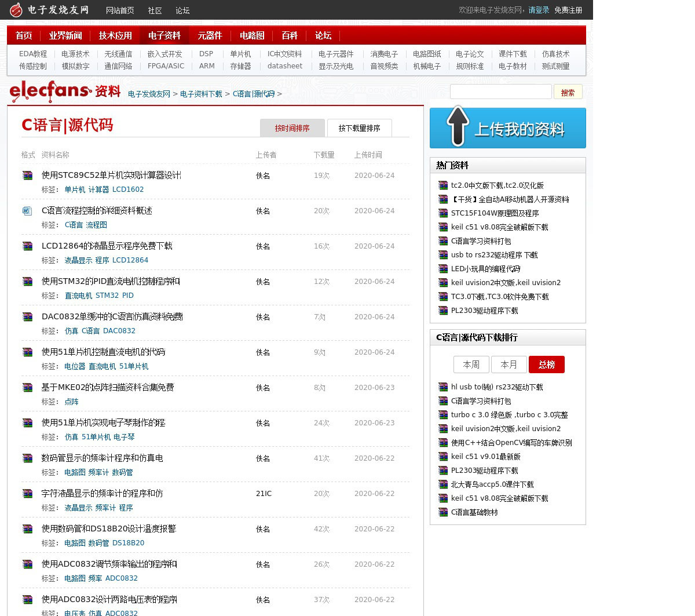
Task: Click icon beside STC15F104W原理图及程序
Action: pyautogui.click(x=443, y=213)
